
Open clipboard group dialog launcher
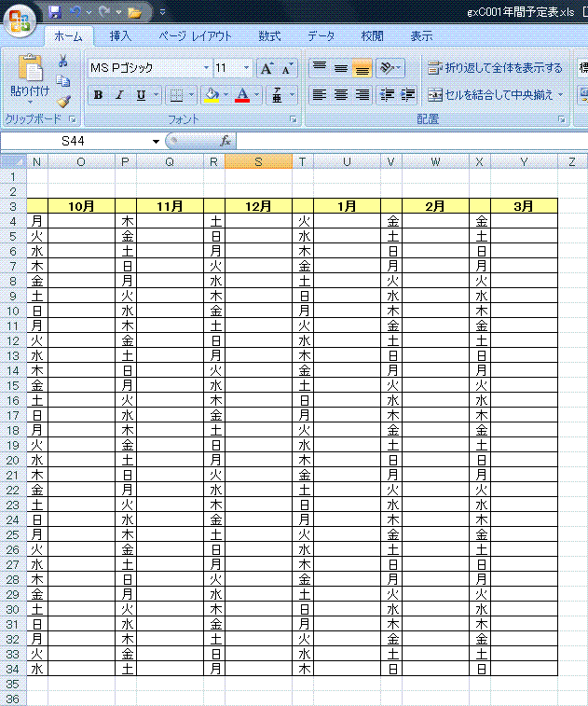pyautogui.click(x=73, y=119)
